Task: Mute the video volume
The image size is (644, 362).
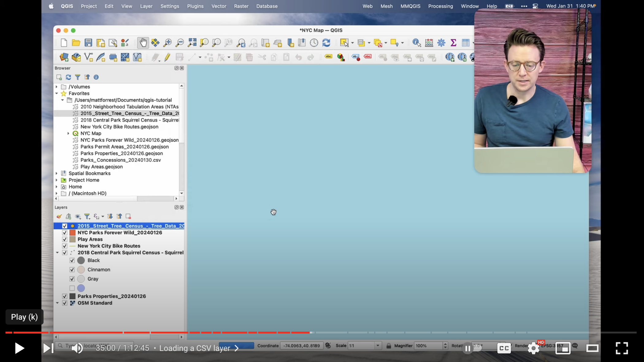Action: [x=77, y=348]
